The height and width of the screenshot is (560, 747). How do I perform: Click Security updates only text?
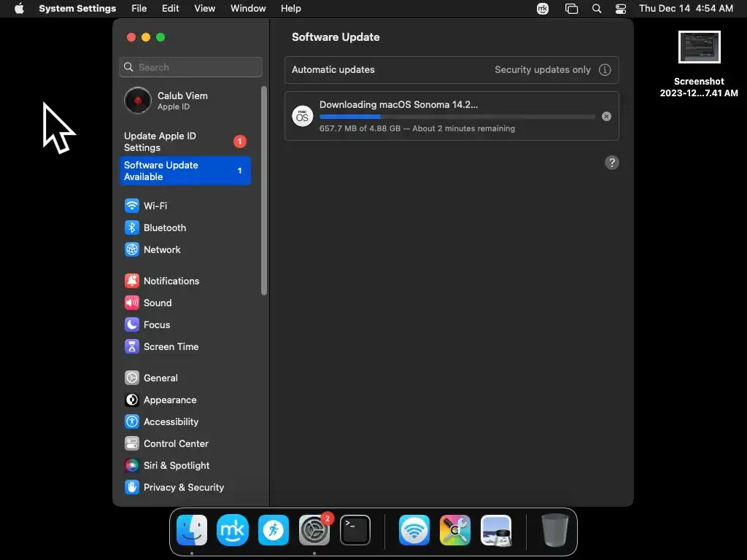click(x=542, y=69)
